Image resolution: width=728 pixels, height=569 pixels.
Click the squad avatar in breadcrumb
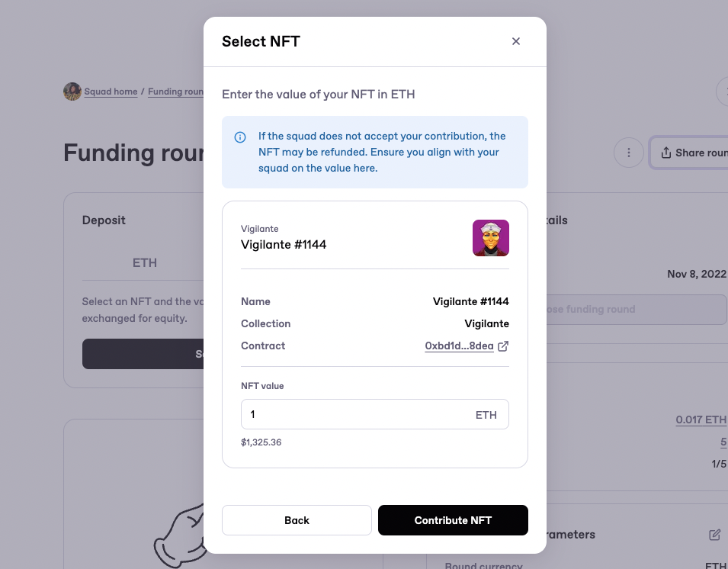pyautogui.click(x=72, y=92)
